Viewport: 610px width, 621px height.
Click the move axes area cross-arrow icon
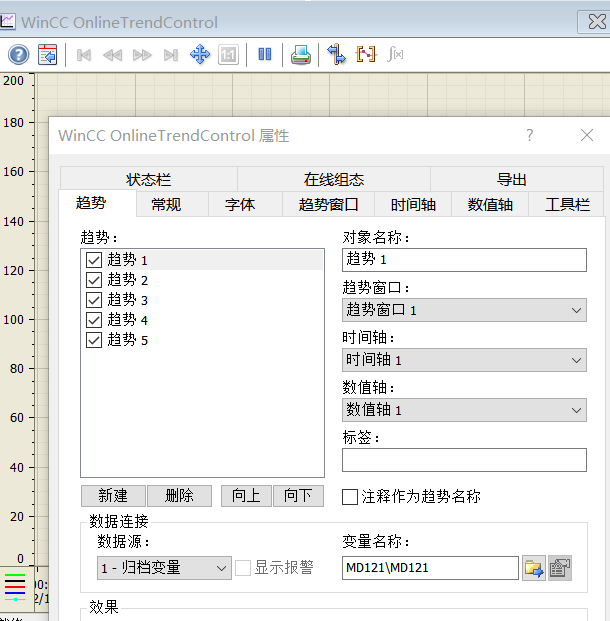tap(200, 54)
